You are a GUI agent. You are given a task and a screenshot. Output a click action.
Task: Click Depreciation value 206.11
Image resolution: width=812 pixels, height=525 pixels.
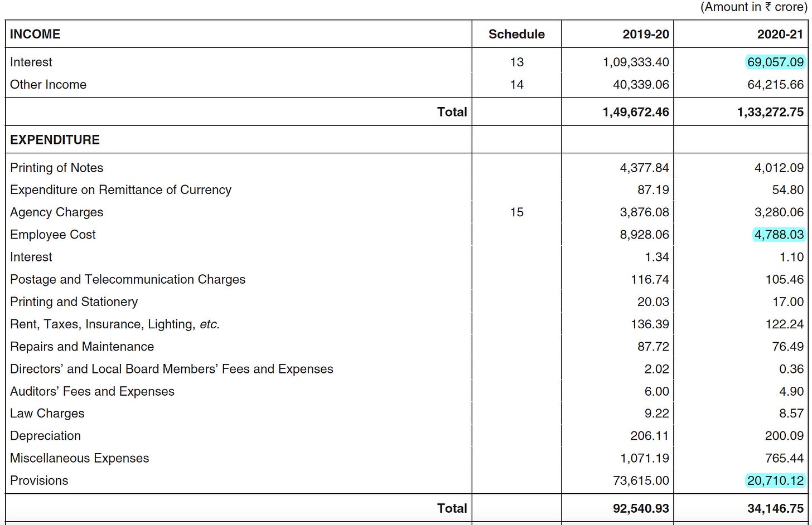650,436
